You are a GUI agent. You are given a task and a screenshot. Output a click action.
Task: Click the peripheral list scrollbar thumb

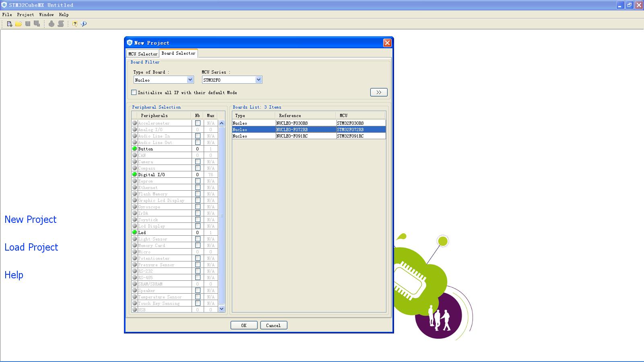[221, 216]
